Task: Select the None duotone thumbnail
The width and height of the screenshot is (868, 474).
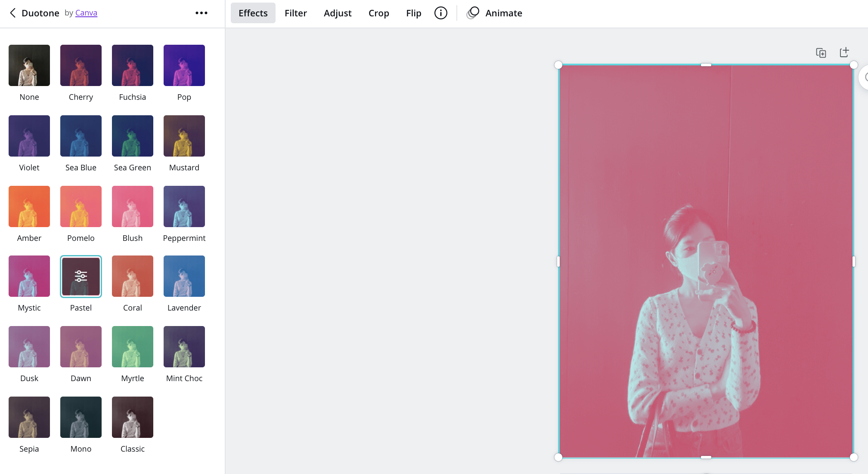Action: [29, 65]
